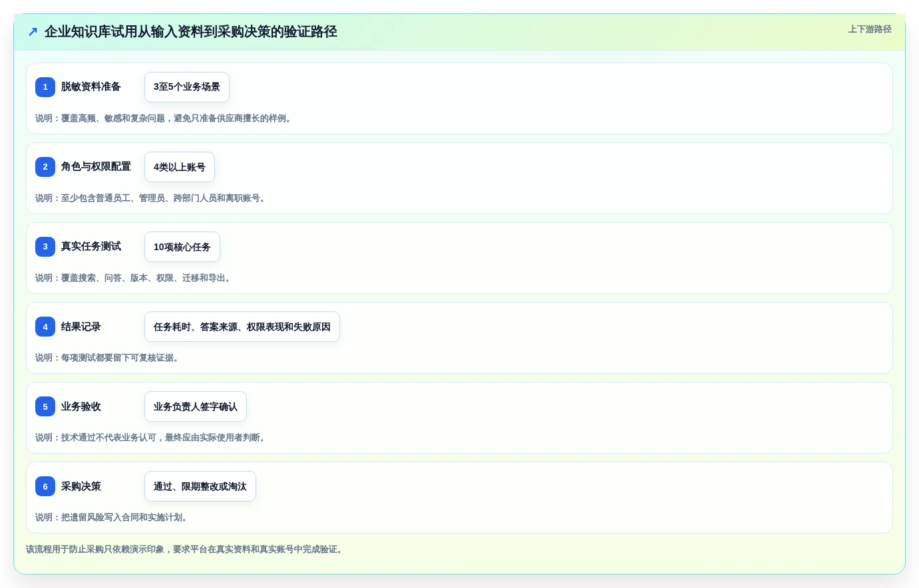Select step number badge 3
The image size is (919, 588).
[45, 247]
